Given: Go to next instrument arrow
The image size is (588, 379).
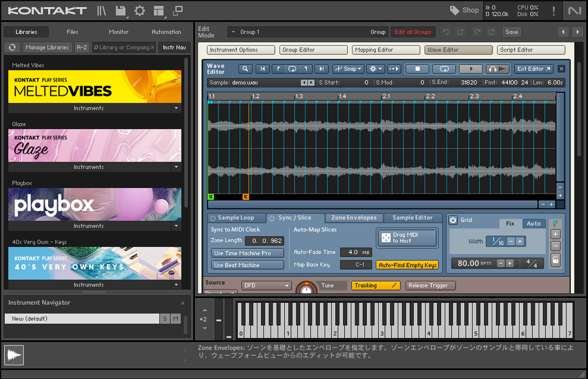Looking at the screenshot, I should click(x=577, y=32).
